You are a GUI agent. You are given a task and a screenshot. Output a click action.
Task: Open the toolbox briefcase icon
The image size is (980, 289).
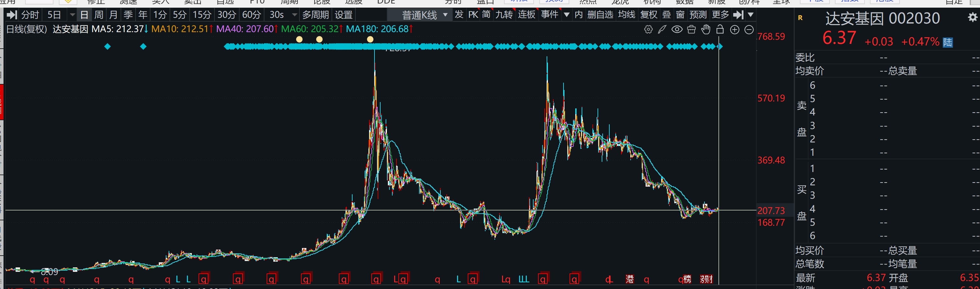pyautogui.click(x=691, y=29)
